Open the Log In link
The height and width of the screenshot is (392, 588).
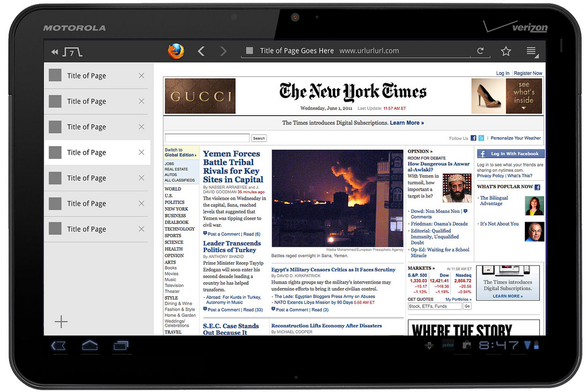502,73
